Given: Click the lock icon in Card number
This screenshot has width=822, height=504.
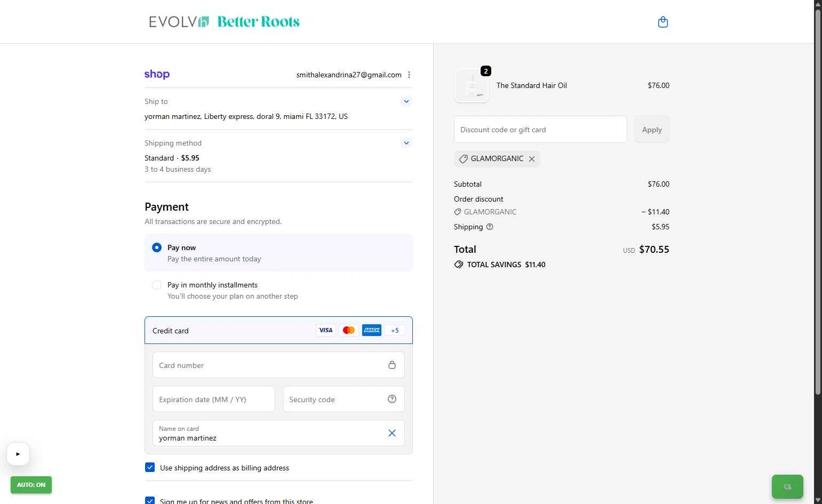Looking at the screenshot, I should 392,365.
